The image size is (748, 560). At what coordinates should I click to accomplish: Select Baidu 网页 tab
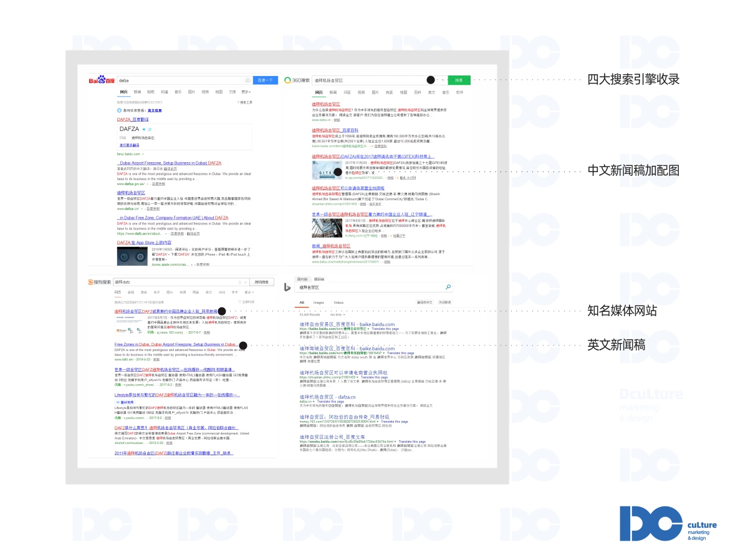123,92
